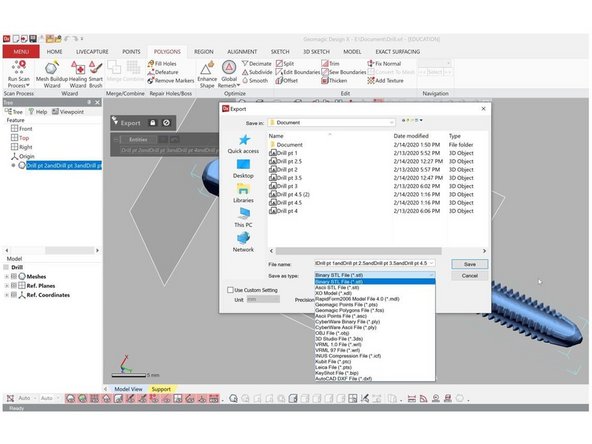
Task: Open Edit Boundaries tool
Action: [x=298, y=72]
